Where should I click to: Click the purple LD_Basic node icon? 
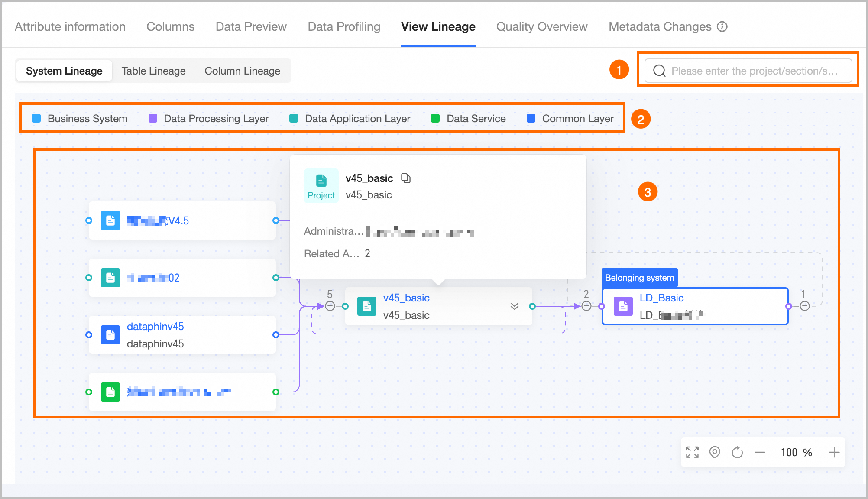click(623, 306)
